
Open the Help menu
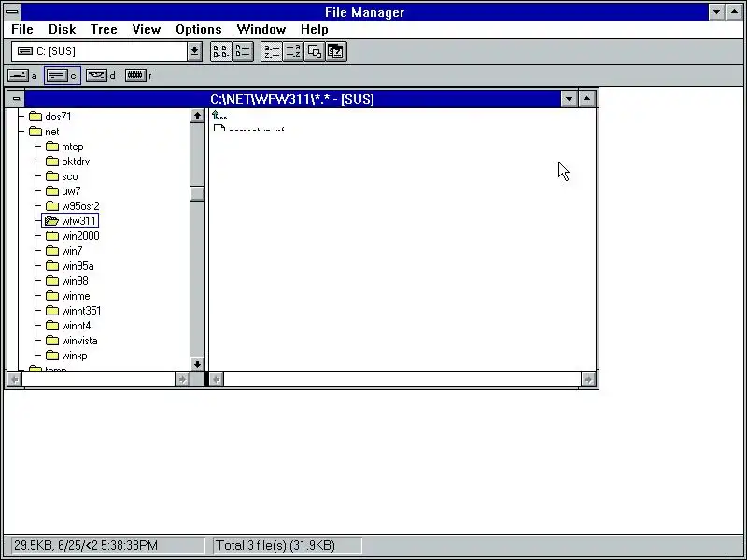click(314, 30)
